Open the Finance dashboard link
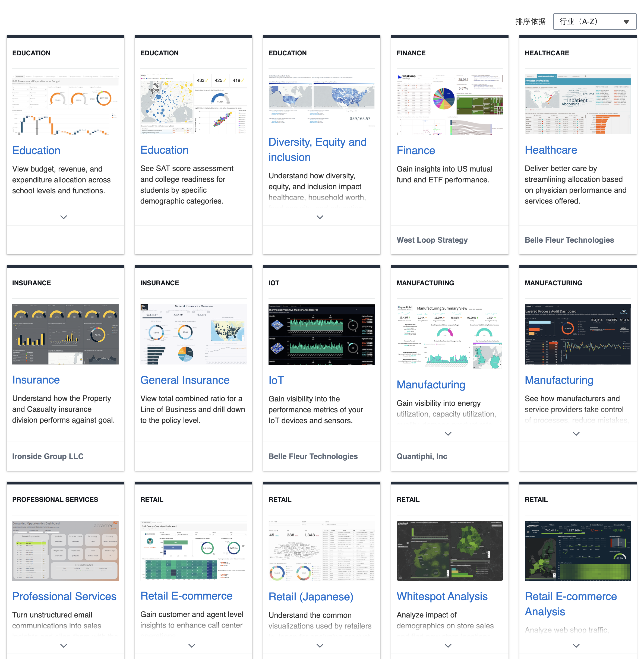This screenshot has height=659, width=644. point(416,150)
